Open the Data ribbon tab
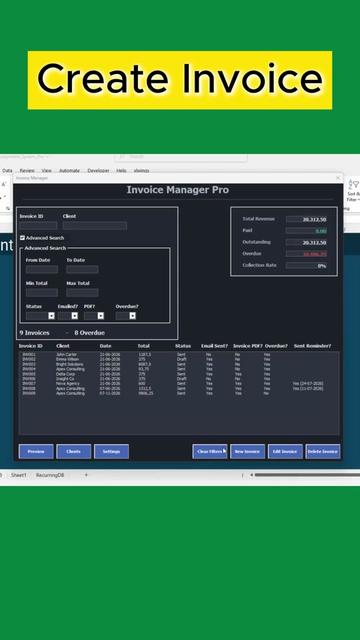Viewport: 360px width, 640px height. (x=7, y=171)
